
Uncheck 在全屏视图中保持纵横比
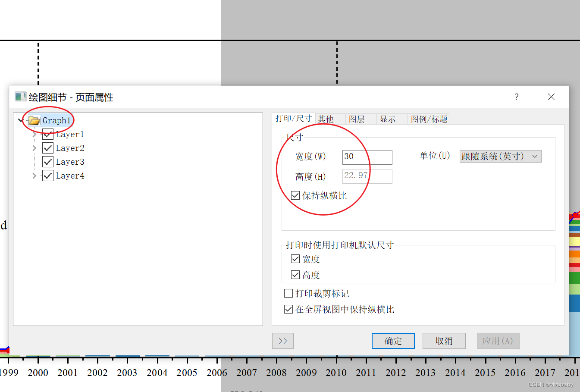click(288, 309)
